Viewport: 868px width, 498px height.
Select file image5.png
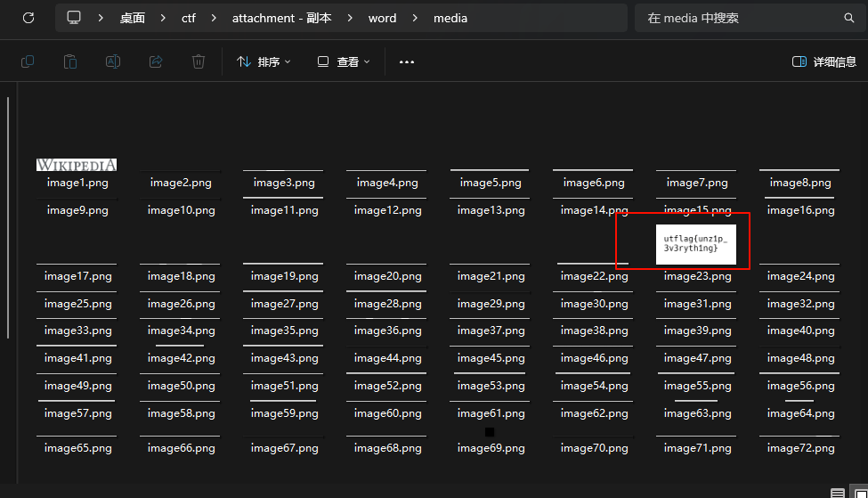point(491,183)
